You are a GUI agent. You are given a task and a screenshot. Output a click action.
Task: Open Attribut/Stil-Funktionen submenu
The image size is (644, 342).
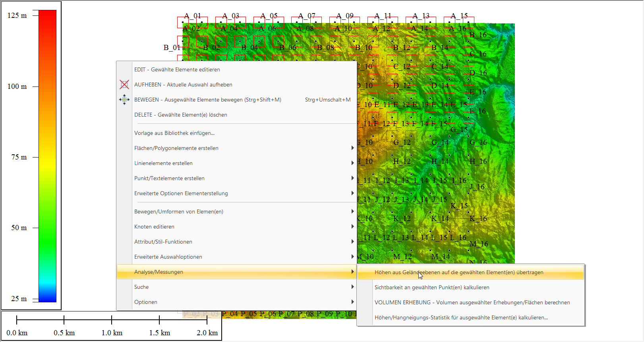point(236,242)
